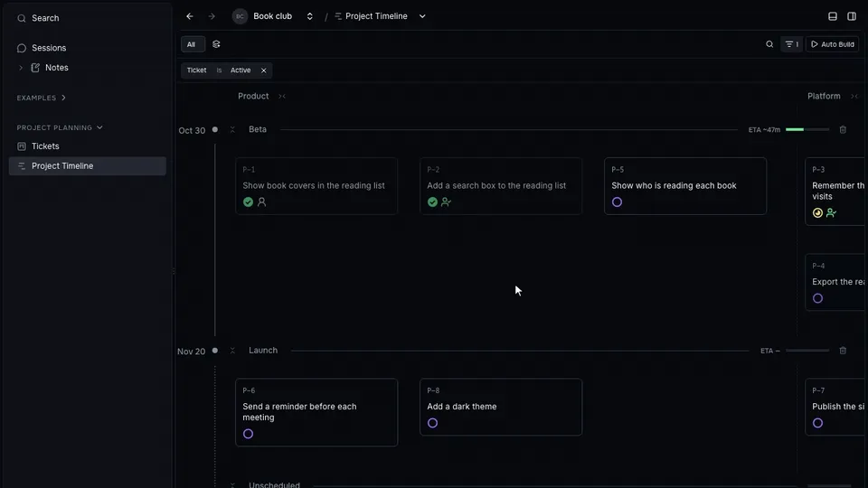Collapse the PROJECT PLANNING section
The height and width of the screenshot is (488, 868).
pos(60,127)
